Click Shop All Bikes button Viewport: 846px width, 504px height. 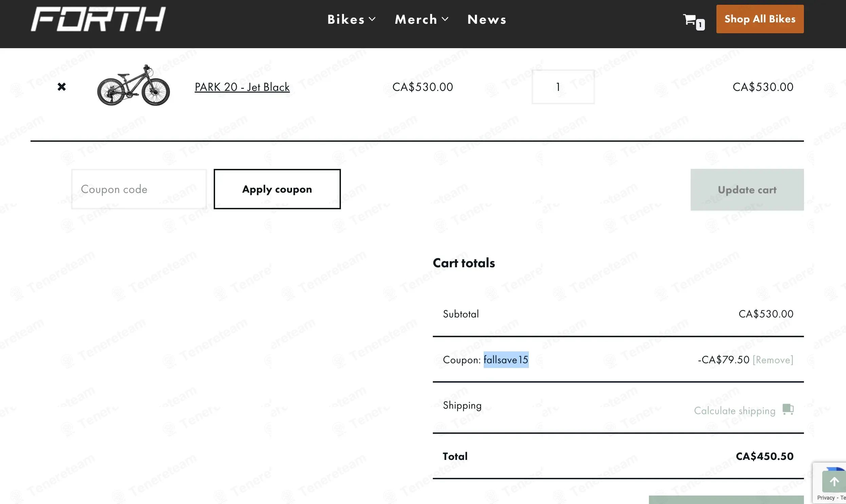click(x=760, y=19)
